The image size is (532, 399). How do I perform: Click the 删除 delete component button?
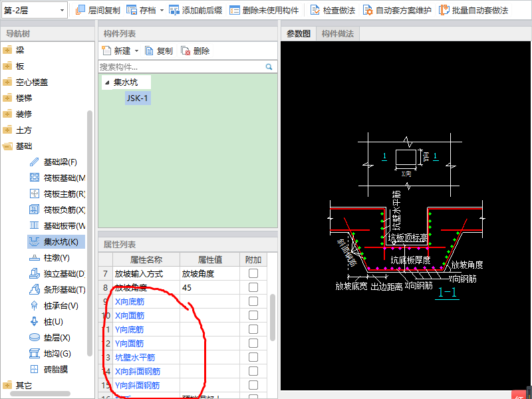click(x=195, y=51)
